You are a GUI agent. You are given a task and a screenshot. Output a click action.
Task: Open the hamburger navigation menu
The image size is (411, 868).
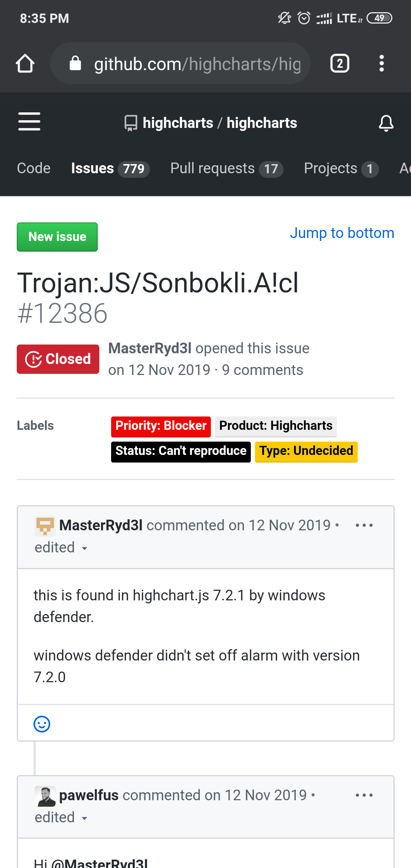[x=29, y=122]
